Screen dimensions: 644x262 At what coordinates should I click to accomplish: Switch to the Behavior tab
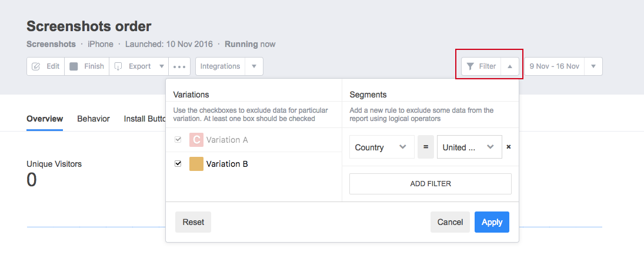[x=94, y=119]
